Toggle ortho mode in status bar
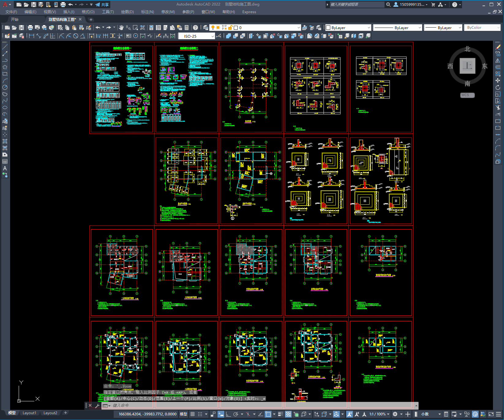 click(228, 414)
